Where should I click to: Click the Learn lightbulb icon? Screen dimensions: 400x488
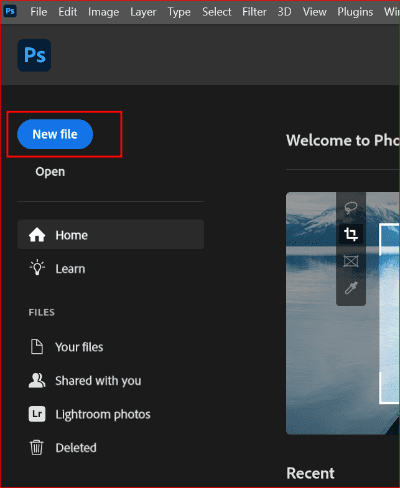(x=37, y=267)
